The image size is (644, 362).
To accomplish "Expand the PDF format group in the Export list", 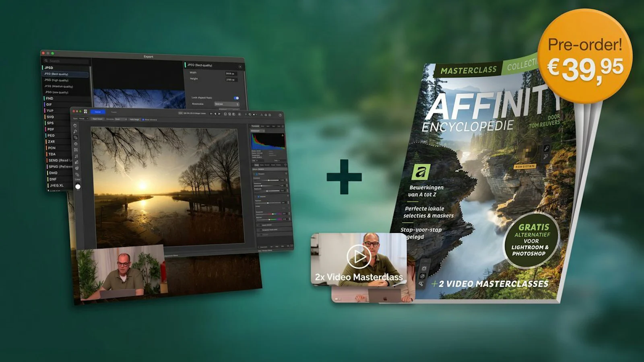I will (x=58, y=129).
